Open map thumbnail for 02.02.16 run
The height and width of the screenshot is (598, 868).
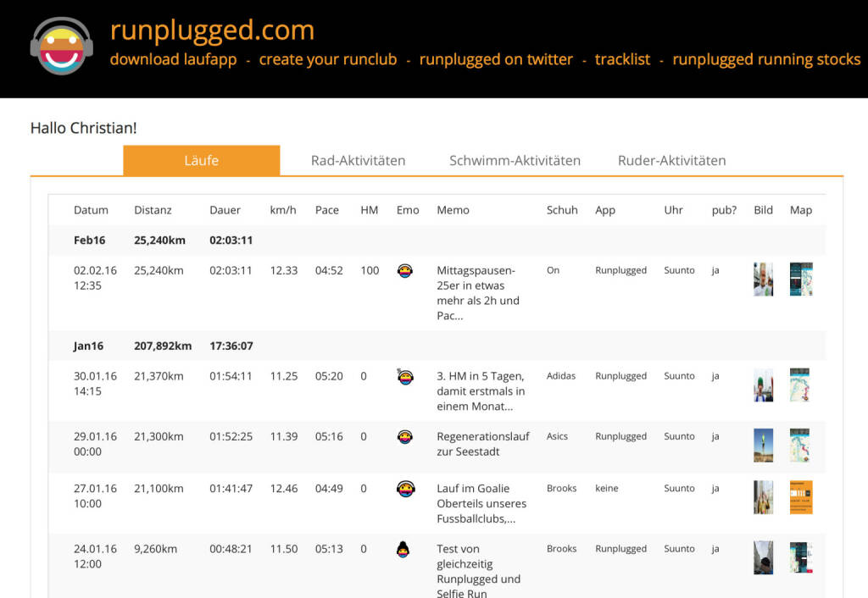click(800, 279)
